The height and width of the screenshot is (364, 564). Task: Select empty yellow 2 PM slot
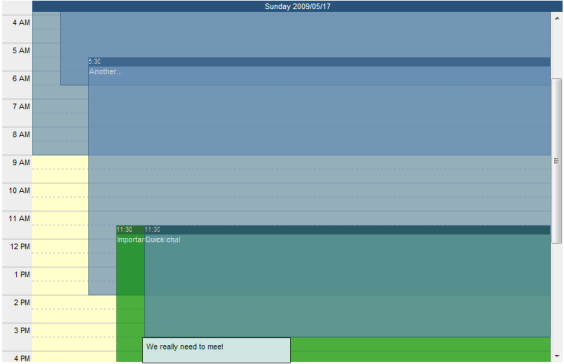74,309
